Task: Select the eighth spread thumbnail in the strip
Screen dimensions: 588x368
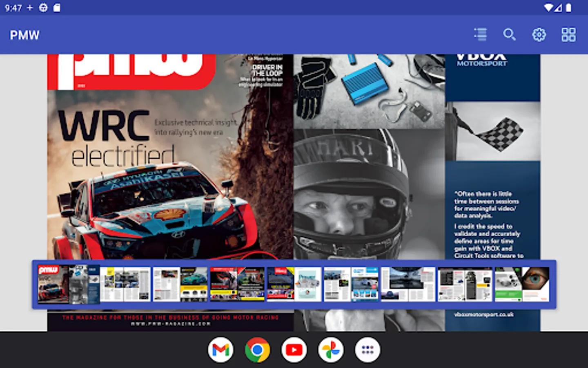Action: [x=465, y=284]
